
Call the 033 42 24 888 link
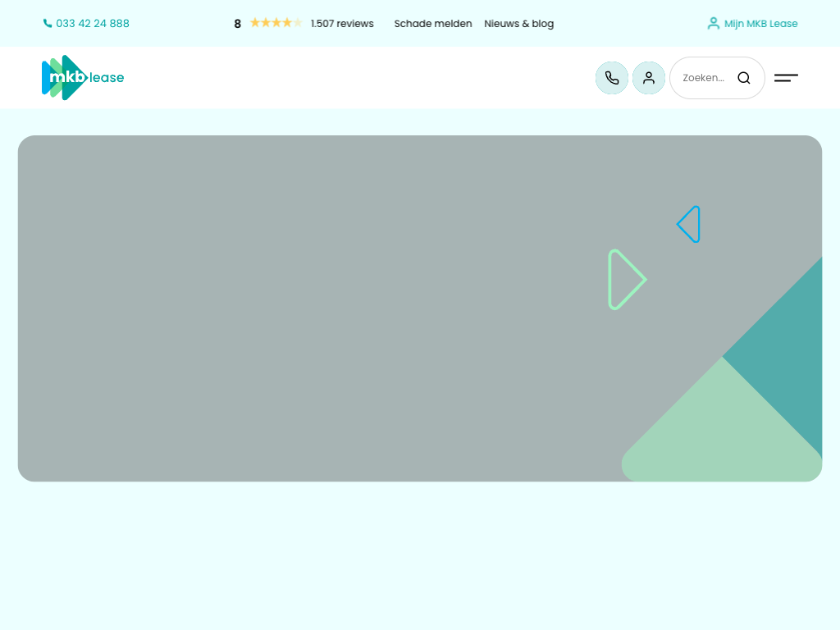click(93, 24)
